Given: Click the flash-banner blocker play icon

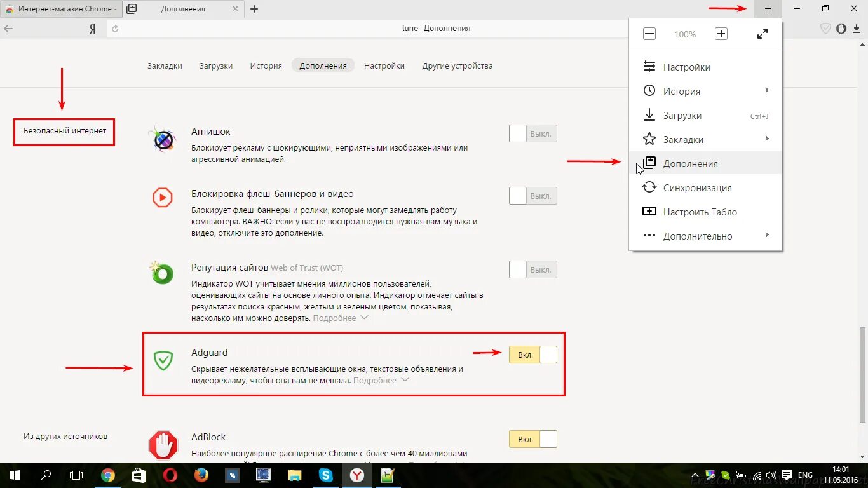Looking at the screenshot, I should [163, 198].
